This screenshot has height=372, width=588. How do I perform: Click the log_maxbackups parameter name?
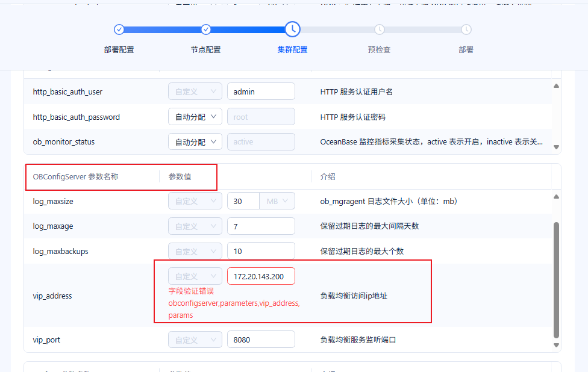coord(60,251)
